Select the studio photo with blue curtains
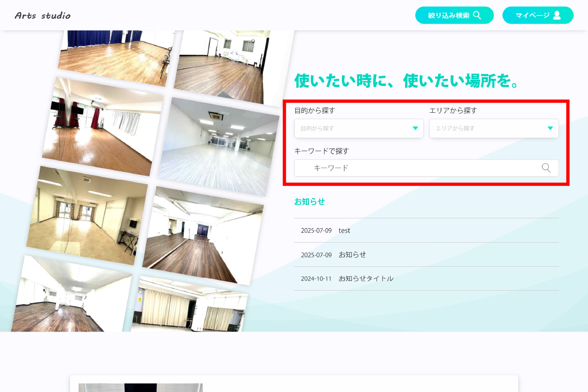The image size is (588, 392). pyautogui.click(x=116, y=55)
